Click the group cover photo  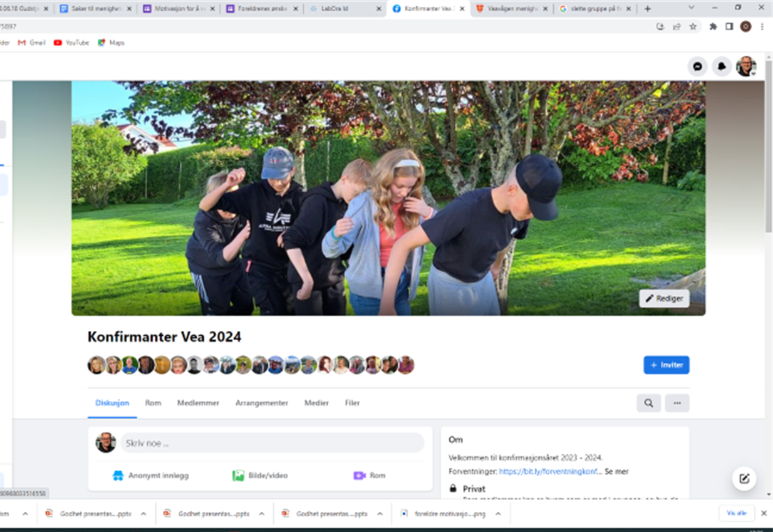click(x=388, y=198)
